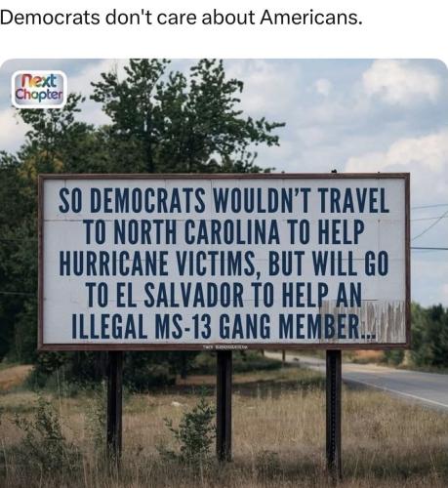Click the word "Democrats" in the caption
Screen dimensions: 448x488
tap(50, 18)
